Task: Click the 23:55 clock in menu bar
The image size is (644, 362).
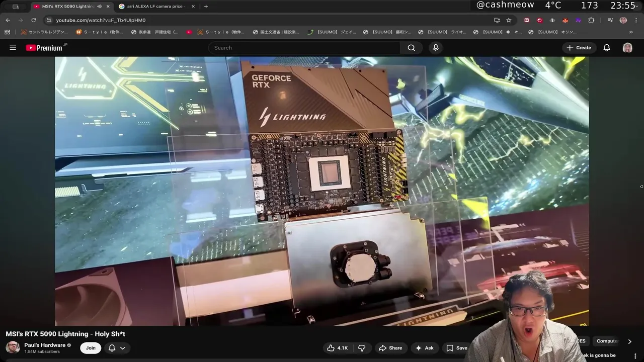Action: point(623,6)
